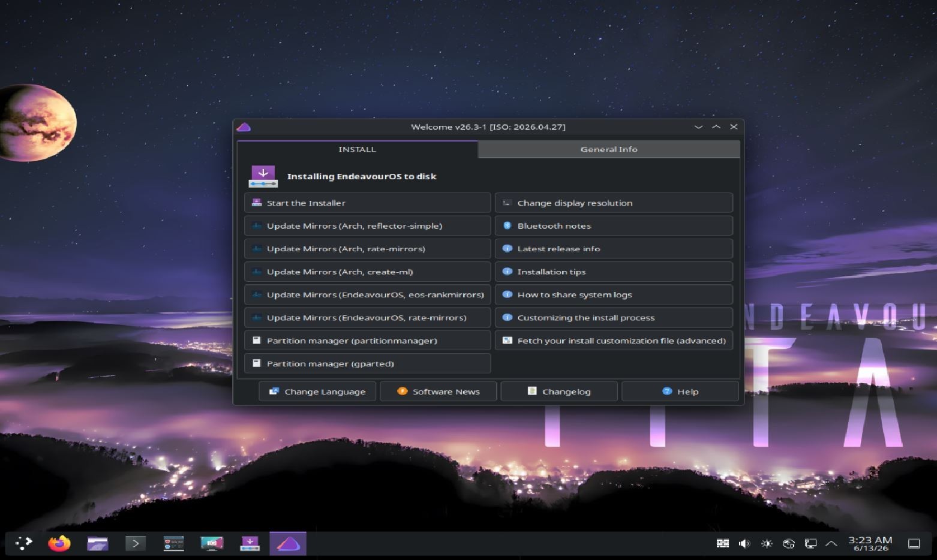
Task: Click the Welcome v26.3-1 window title bar
Action: 488,127
